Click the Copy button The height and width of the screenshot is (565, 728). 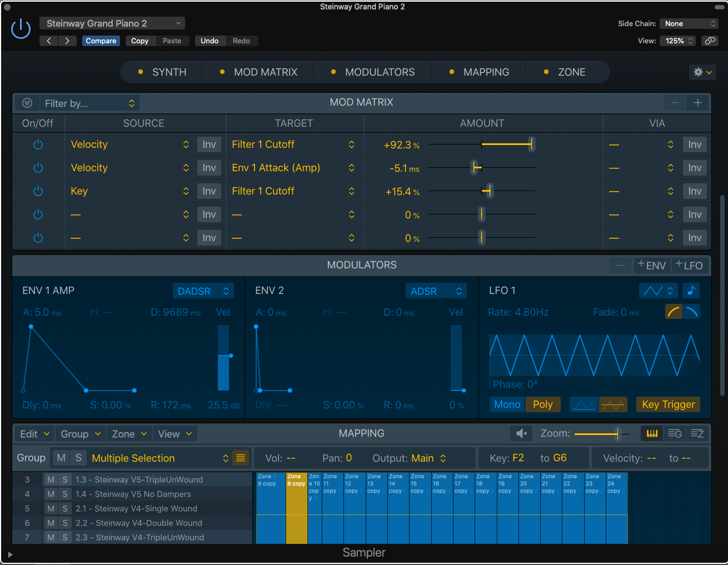[140, 41]
